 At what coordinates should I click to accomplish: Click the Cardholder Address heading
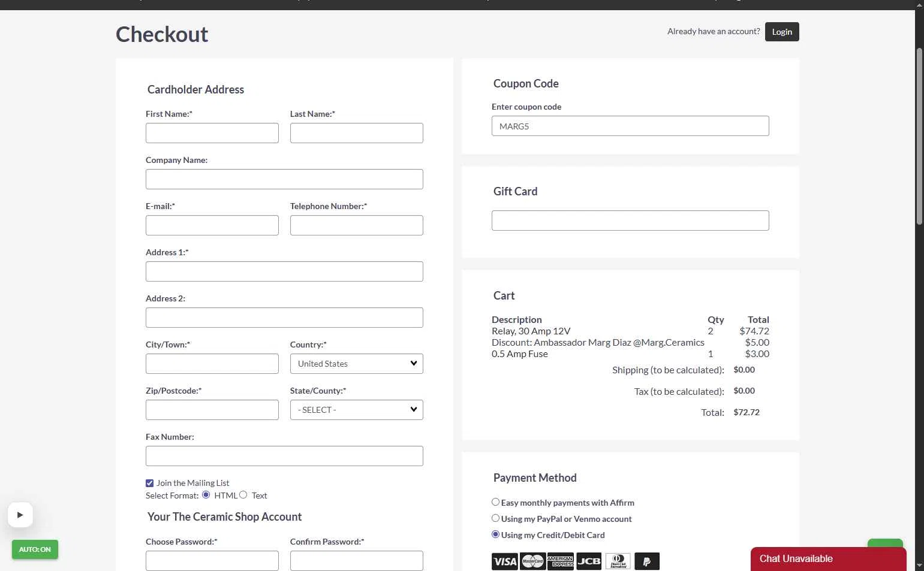pyautogui.click(x=195, y=89)
